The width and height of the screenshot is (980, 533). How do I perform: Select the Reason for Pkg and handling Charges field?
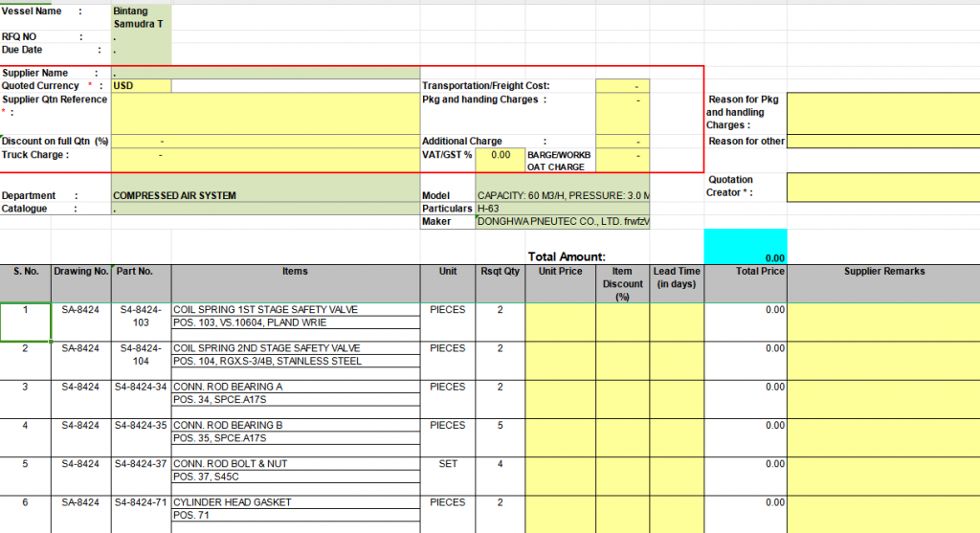[882, 113]
